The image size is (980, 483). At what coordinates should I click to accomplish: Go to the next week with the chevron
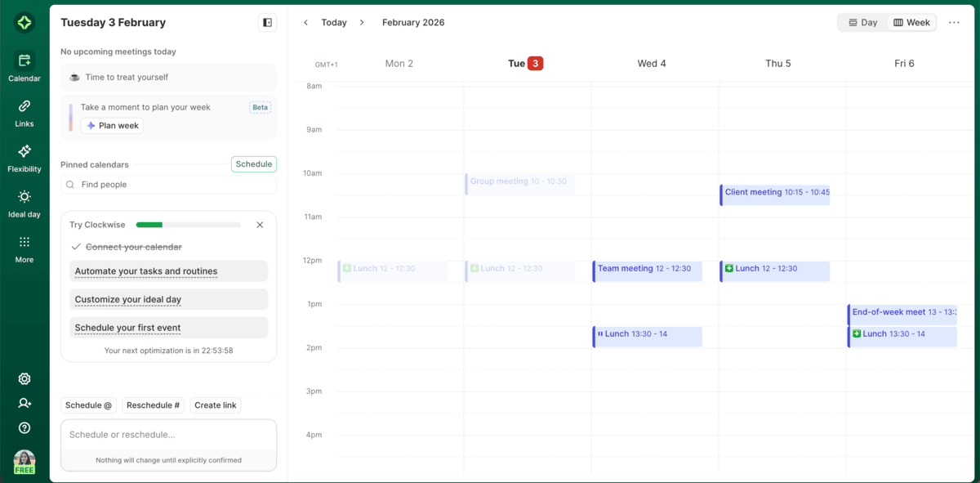pos(362,23)
